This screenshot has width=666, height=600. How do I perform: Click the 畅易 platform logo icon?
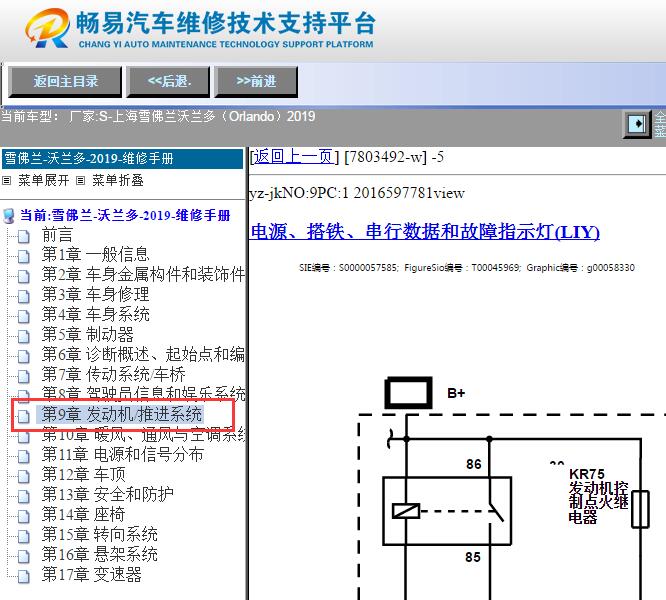tap(48, 28)
